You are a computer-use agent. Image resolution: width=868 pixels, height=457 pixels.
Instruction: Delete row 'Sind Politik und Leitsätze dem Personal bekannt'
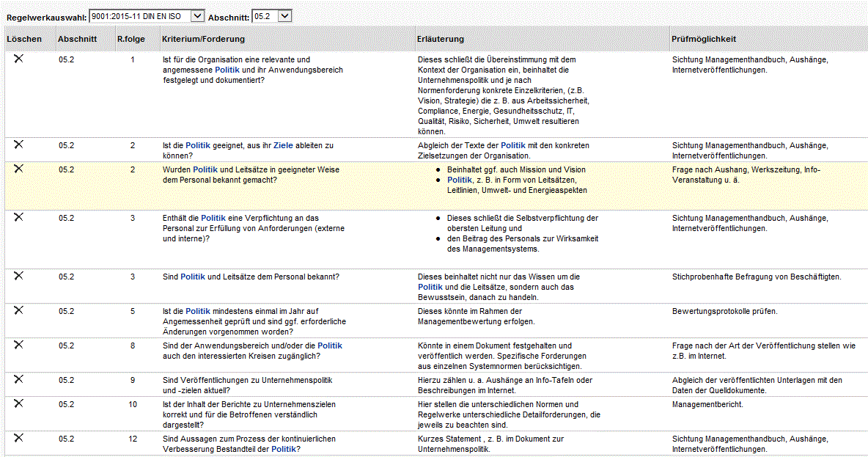coord(18,276)
